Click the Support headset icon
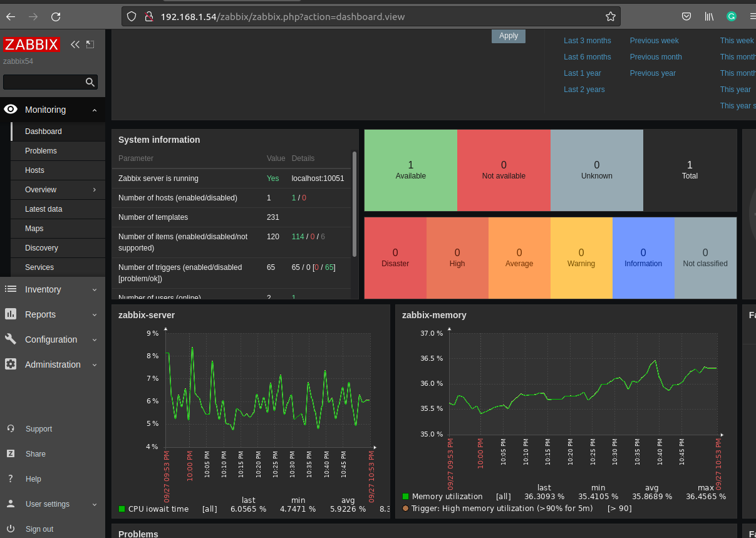 click(11, 429)
